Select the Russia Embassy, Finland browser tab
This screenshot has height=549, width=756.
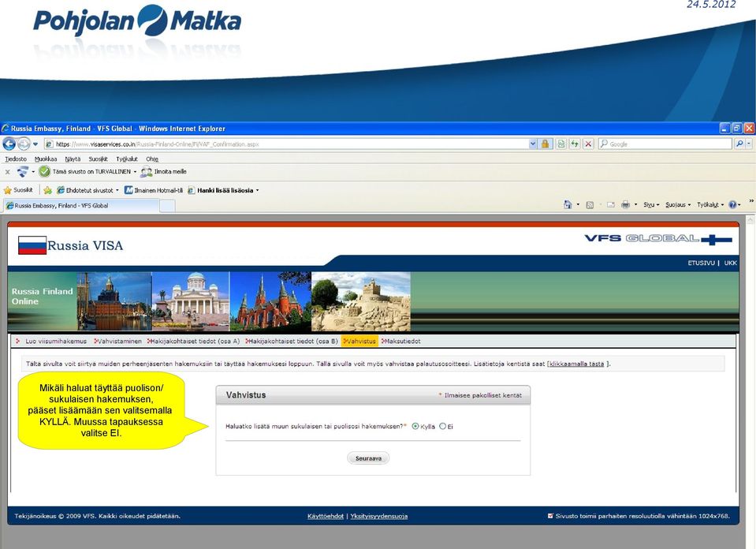pos(81,206)
